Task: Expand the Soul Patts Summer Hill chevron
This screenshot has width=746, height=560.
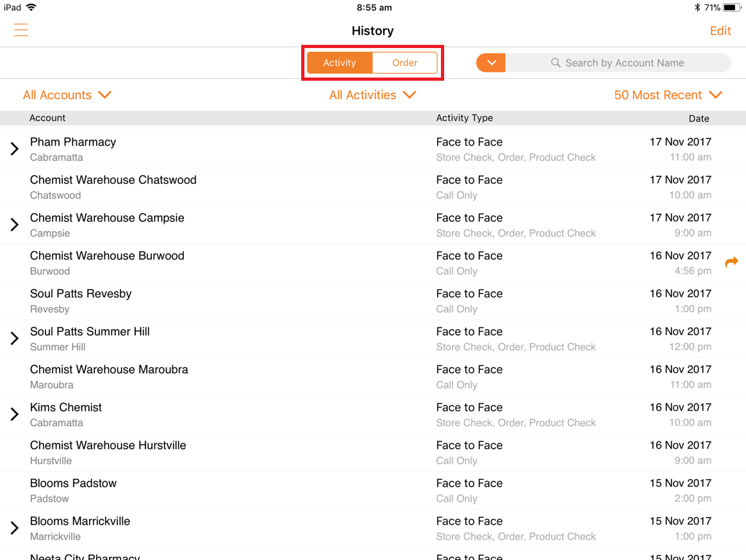Action: pos(15,338)
